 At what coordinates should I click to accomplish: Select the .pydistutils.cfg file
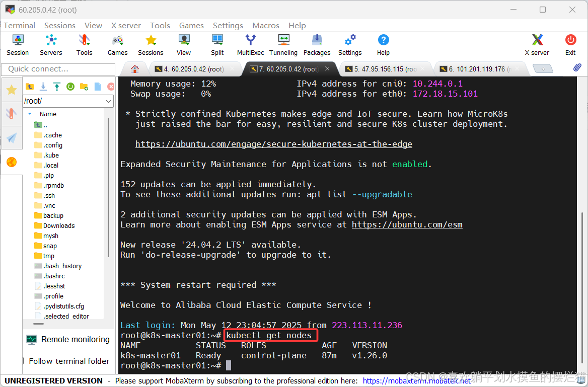[x=59, y=306]
